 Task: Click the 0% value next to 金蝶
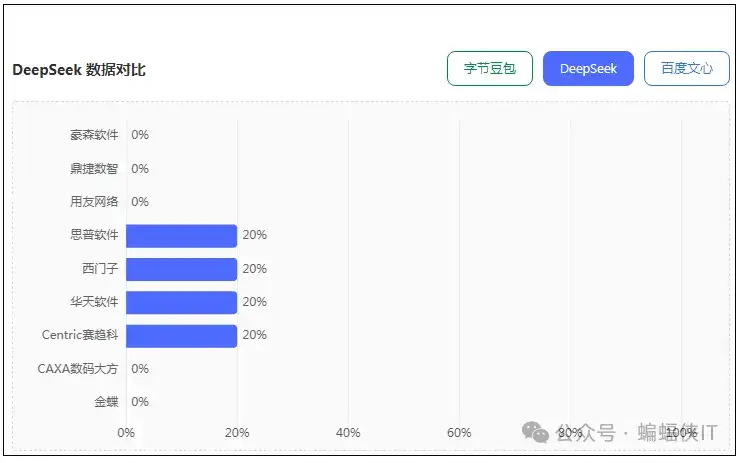[140, 402]
